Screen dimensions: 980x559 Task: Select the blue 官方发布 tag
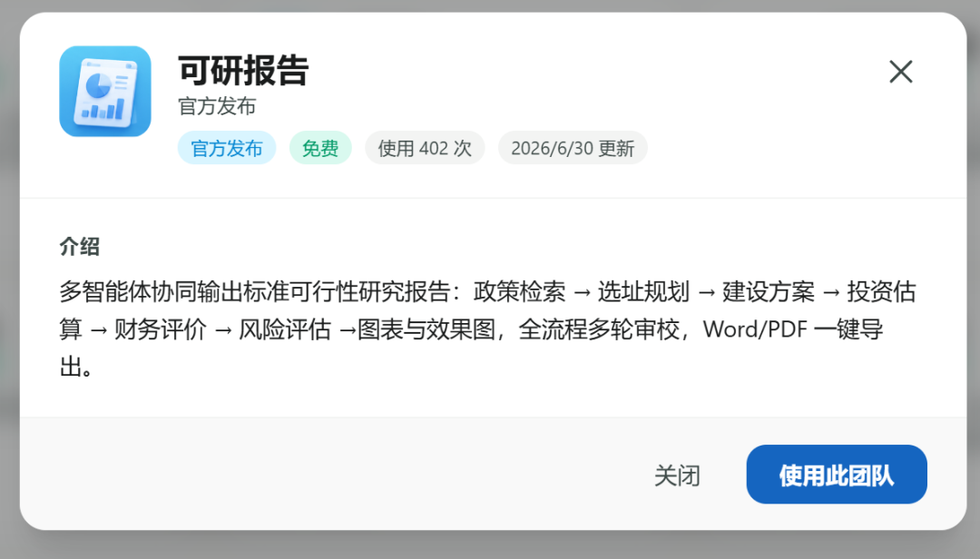click(x=226, y=148)
